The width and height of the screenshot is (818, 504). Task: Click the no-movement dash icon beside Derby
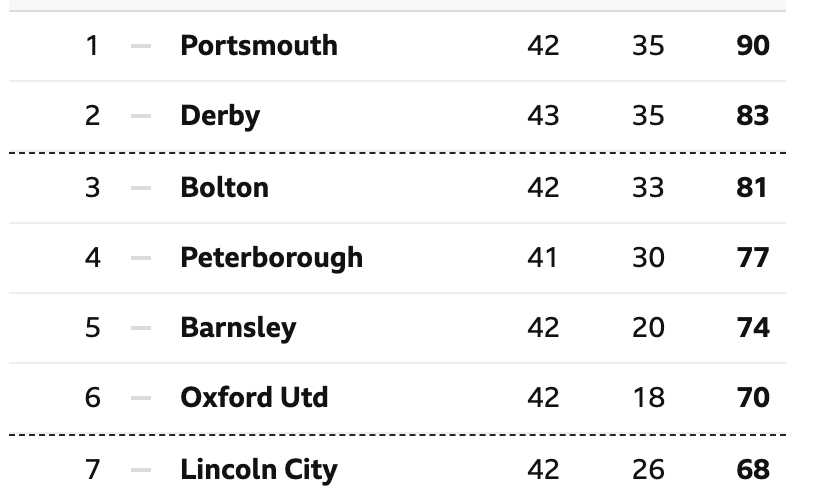(141, 116)
